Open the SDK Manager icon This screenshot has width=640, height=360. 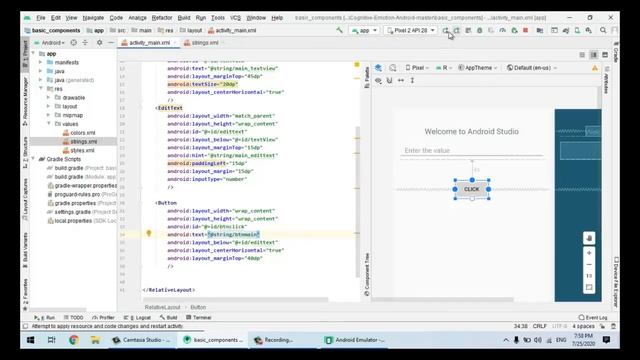coord(589,31)
